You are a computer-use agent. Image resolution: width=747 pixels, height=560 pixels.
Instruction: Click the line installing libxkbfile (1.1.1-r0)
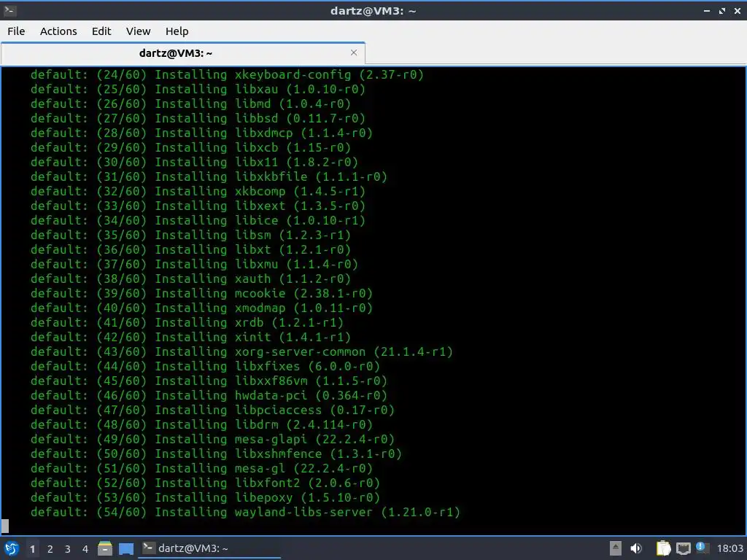pyautogui.click(x=209, y=176)
